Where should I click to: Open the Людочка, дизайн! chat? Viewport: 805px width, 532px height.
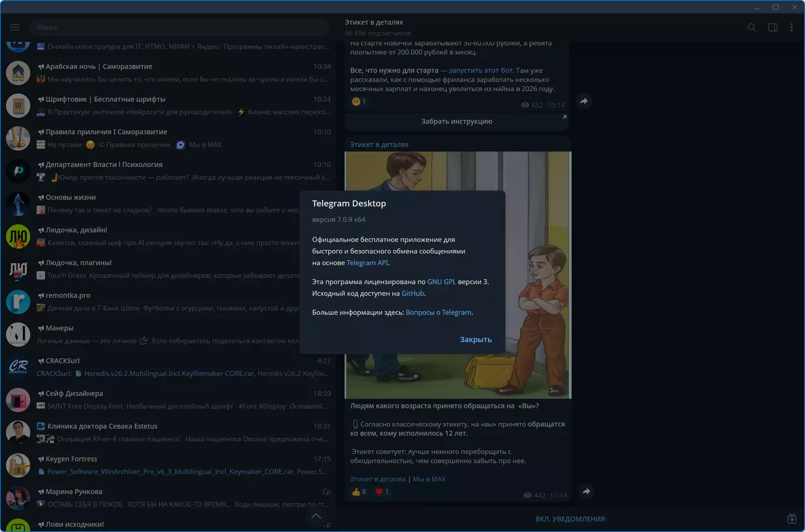coord(168,236)
